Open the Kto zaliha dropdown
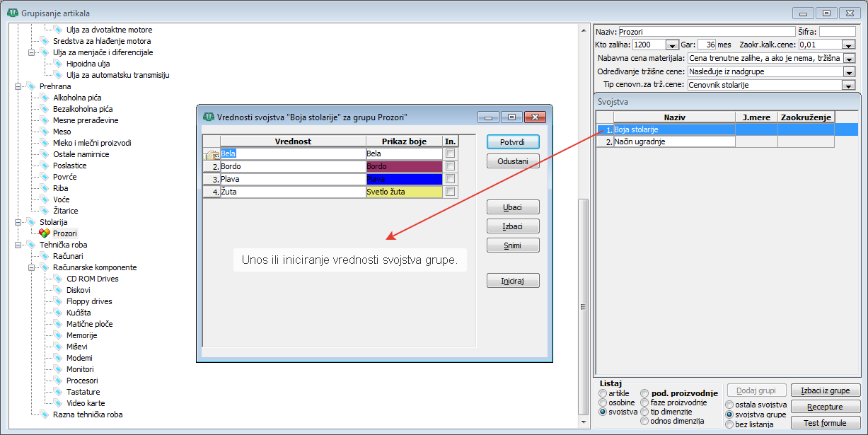Image resolution: width=868 pixels, height=435 pixels. coord(672,45)
